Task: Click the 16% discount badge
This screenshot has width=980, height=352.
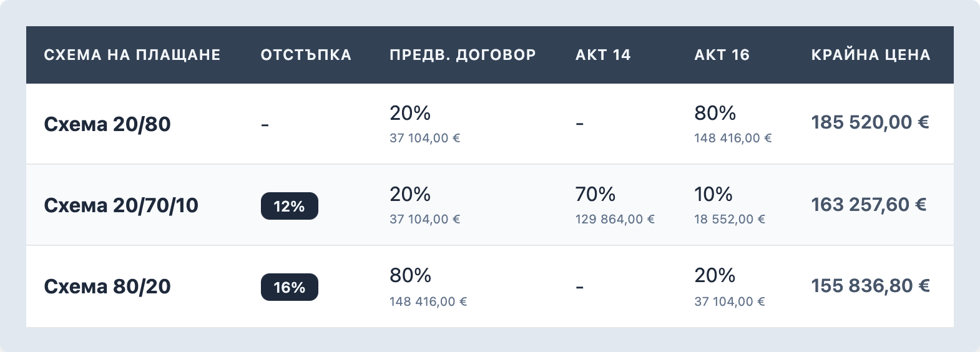Action: (x=289, y=287)
